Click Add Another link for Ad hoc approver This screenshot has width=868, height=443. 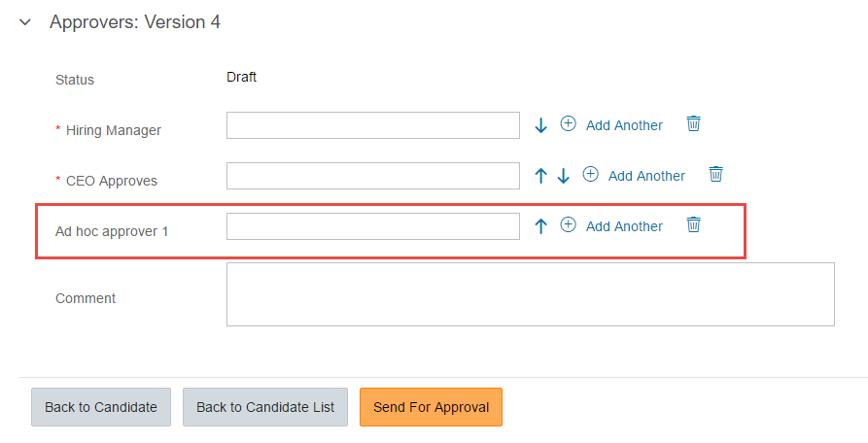coord(624,226)
